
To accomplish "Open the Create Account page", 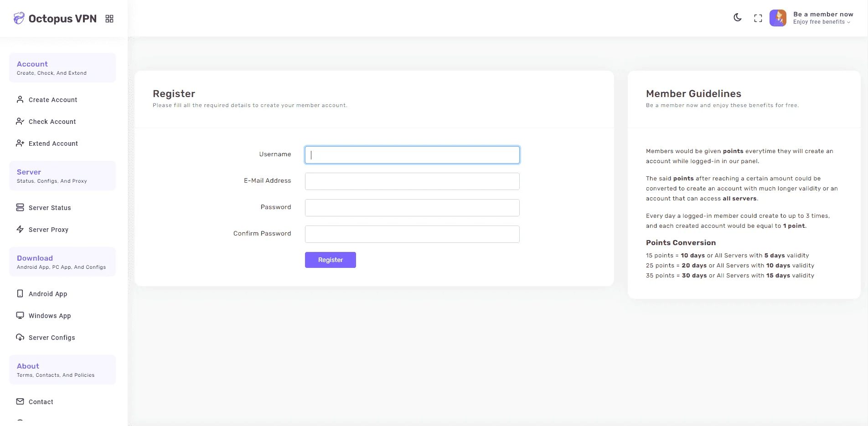I will pyautogui.click(x=53, y=100).
